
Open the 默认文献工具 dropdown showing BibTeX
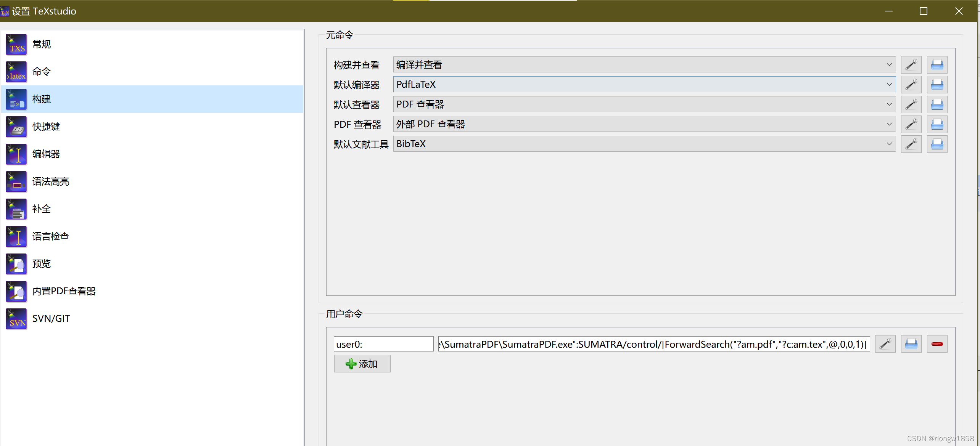(x=644, y=144)
